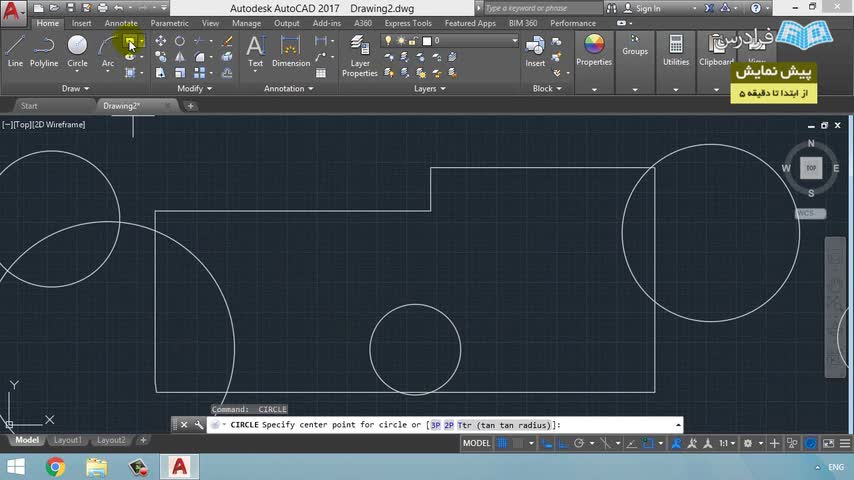Image resolution: width=854 pixels, height=480 pixels.
Task: Select the Text annotation tool
Action: point(255,50)
